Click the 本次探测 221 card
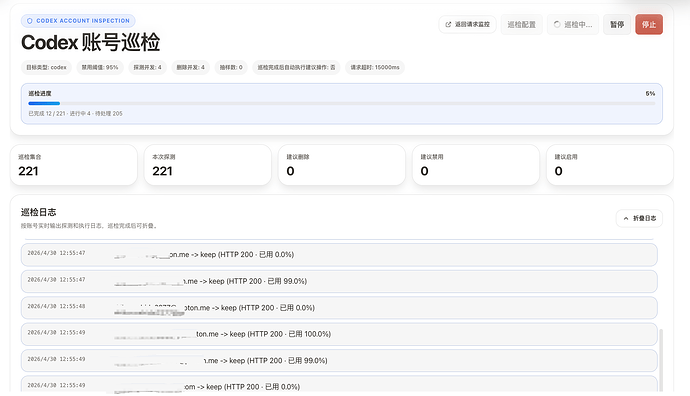The image size is (690, 396). [x=208, y=165]
